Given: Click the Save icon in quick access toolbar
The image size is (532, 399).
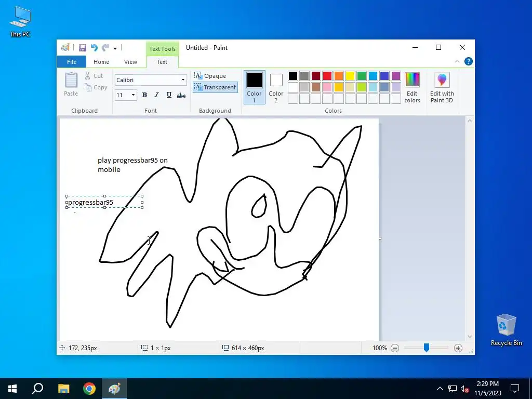Looking at the screenshot, I should pyautogui.click(x=83, y=48).
